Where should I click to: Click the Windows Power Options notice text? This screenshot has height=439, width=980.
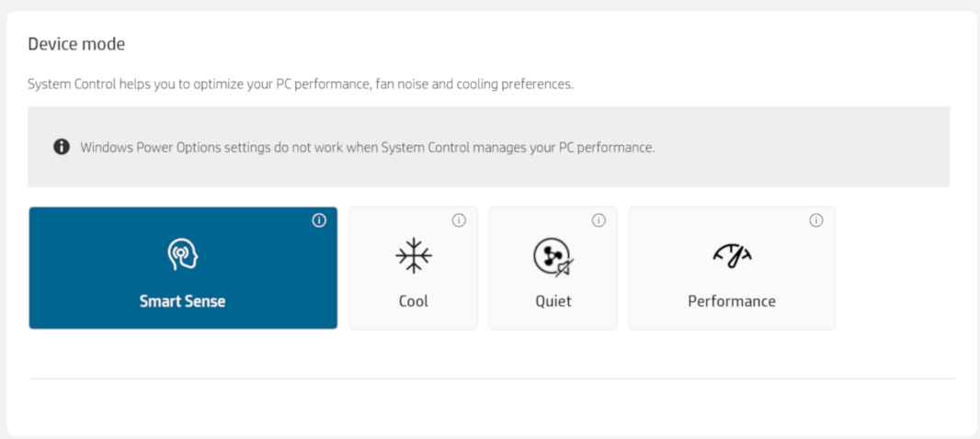click(367, 147)
